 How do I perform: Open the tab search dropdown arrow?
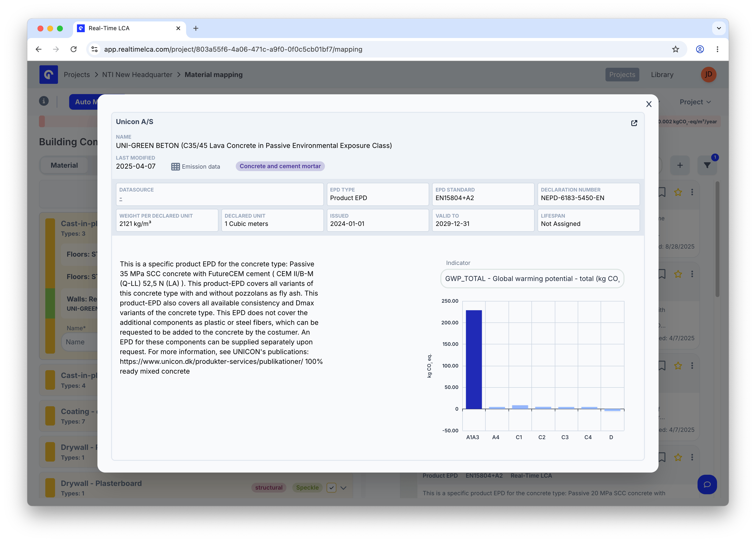[x=719, y=28]
